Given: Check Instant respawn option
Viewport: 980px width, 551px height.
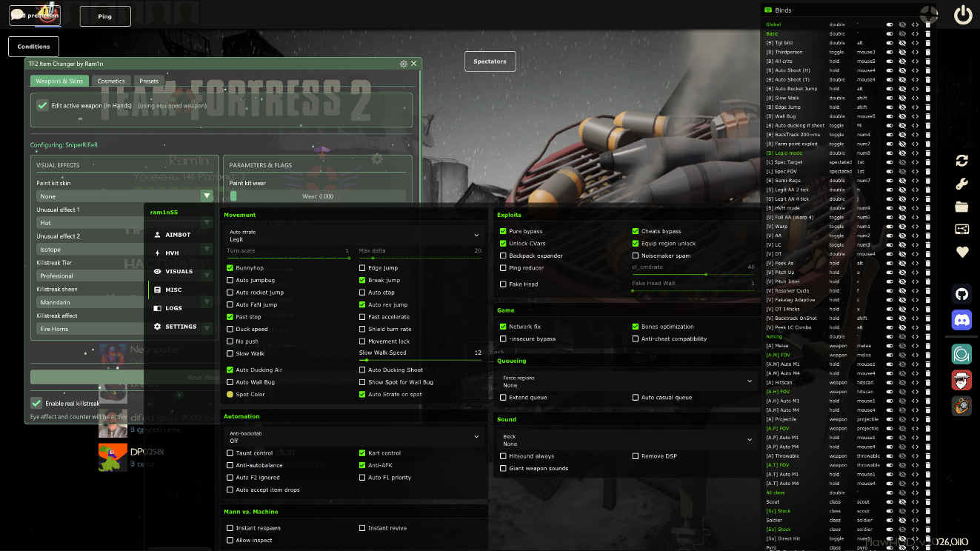Looking at the screenshot, I should point(230,528).
